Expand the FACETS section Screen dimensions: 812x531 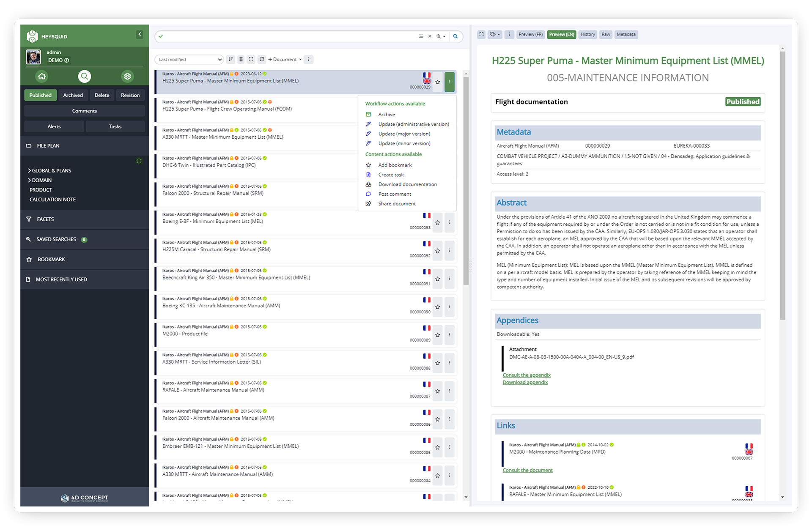85,219
